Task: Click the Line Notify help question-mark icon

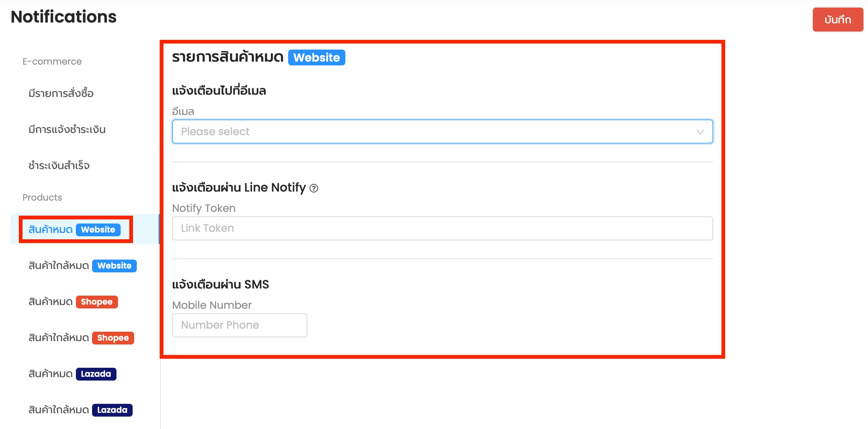Action: point(314,188)
